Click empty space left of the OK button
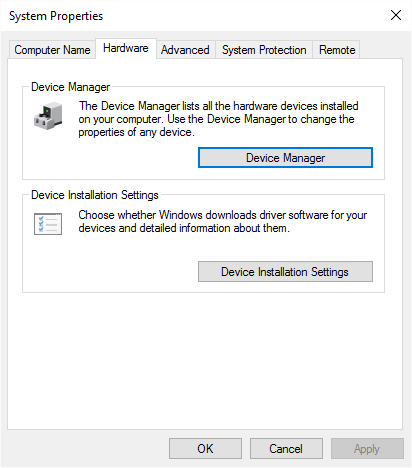 pyautogui.click(x=88, y=449)
